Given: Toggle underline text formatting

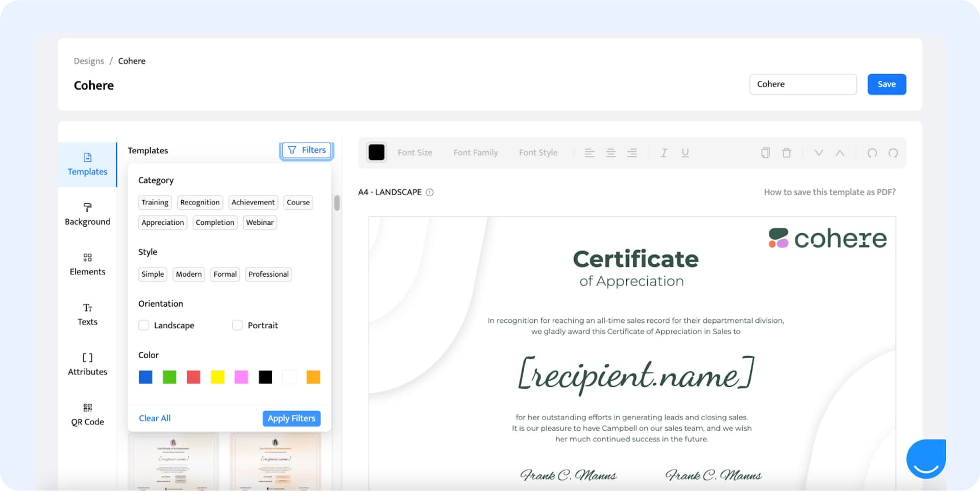Looking at the screenshot, I should coord(685,153).
